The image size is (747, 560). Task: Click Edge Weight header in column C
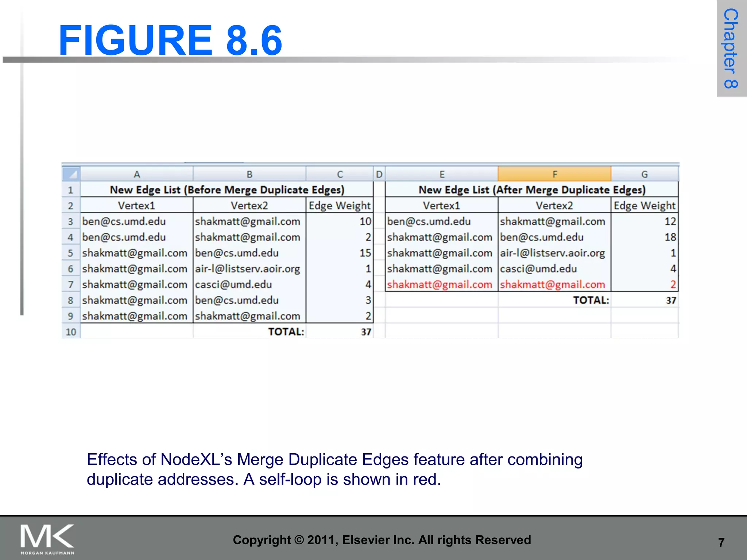(340, 206)
